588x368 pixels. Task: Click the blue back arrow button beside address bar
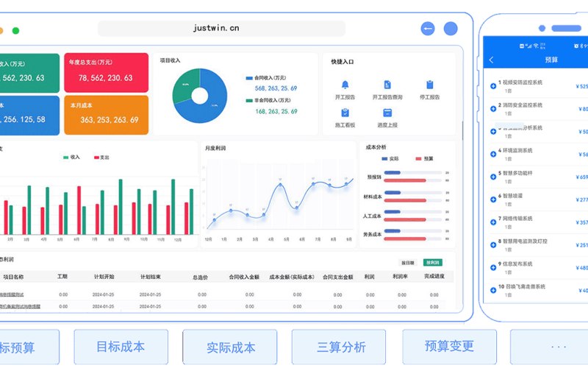(x=428, y=29)
